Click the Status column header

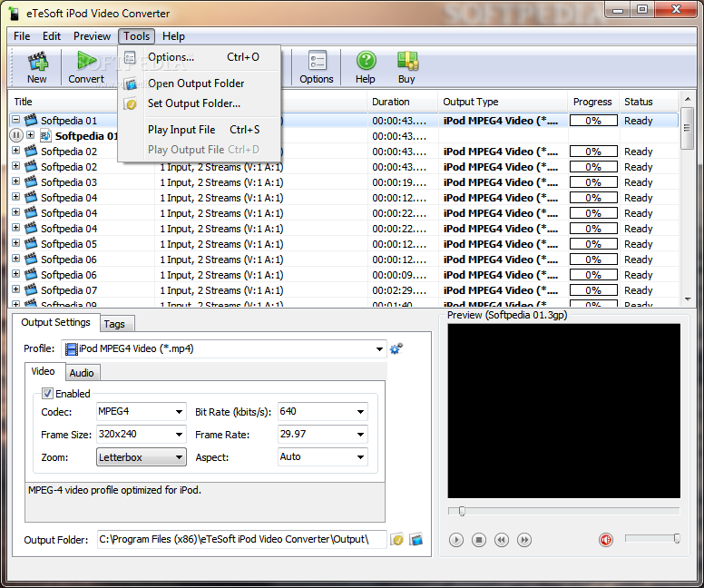click(x=649, y=102)
